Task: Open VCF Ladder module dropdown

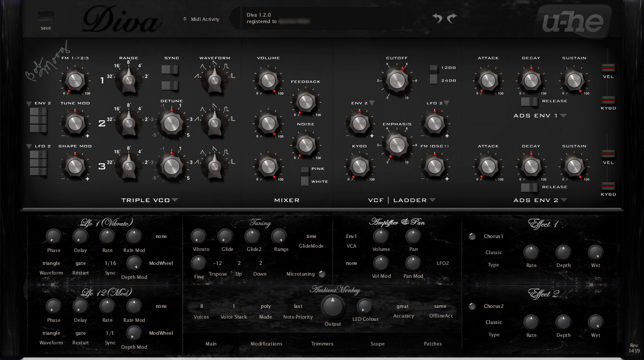Action: [432, 200]
